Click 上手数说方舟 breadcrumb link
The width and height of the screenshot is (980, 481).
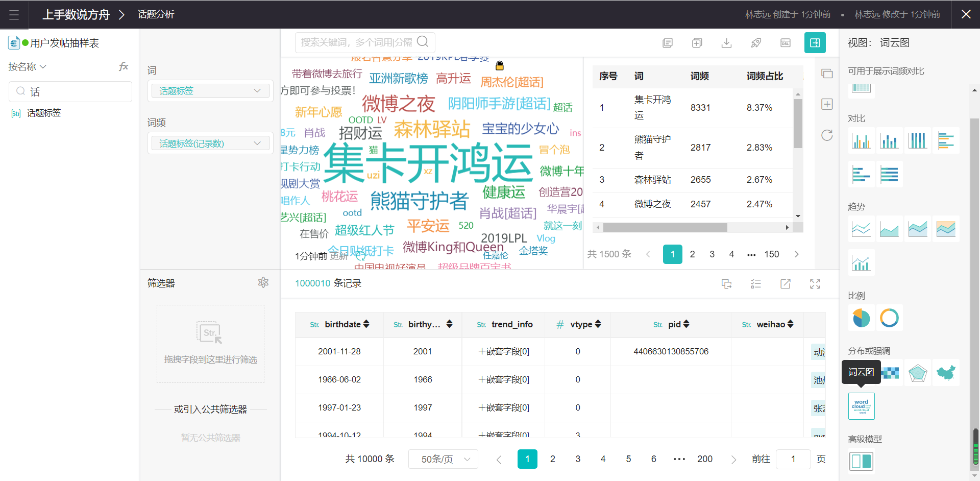pyautogui.click(x=76, y=14)
